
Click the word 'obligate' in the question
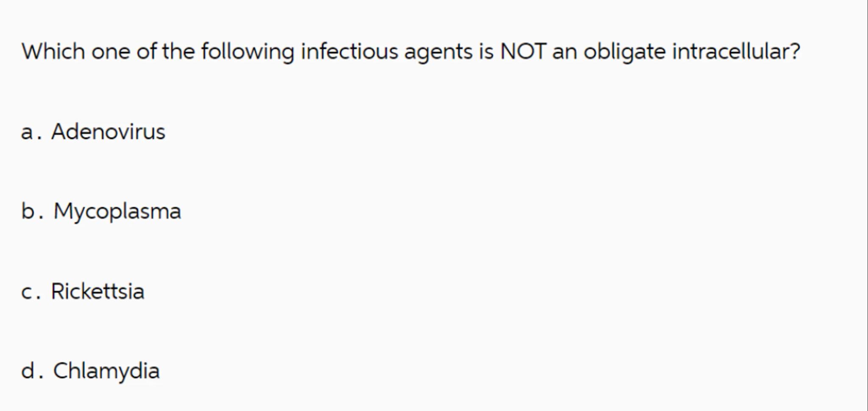point(624,52)
